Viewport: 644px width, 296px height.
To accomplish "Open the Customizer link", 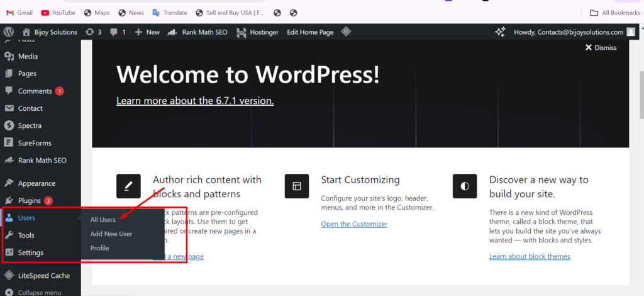I will point(354,224).
